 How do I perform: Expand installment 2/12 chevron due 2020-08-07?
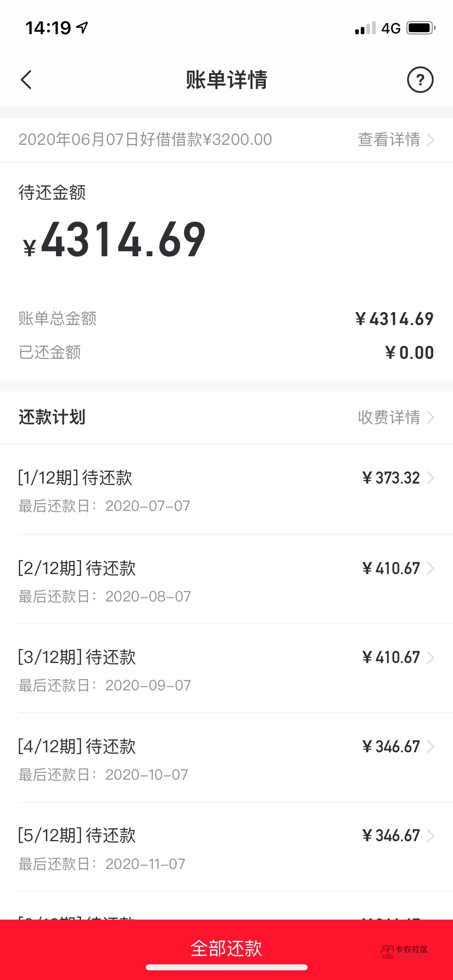(x=430, y=568)
